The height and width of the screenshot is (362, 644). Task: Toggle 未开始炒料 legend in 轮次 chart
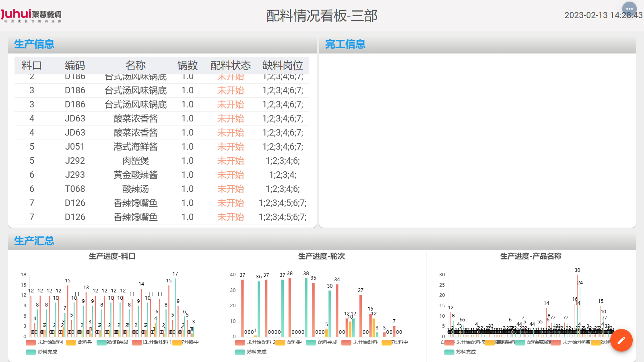click(x=347, y=342)
